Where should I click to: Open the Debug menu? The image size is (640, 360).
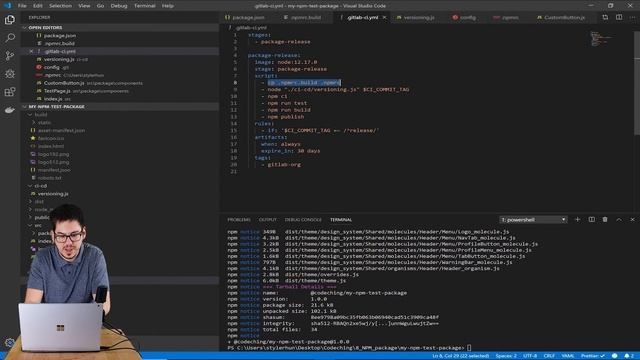point(119,6)
